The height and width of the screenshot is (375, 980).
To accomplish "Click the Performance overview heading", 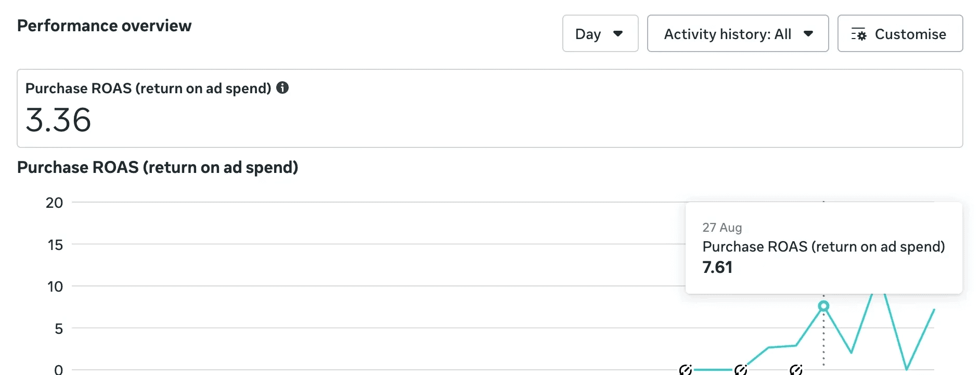I will (104, 26).
